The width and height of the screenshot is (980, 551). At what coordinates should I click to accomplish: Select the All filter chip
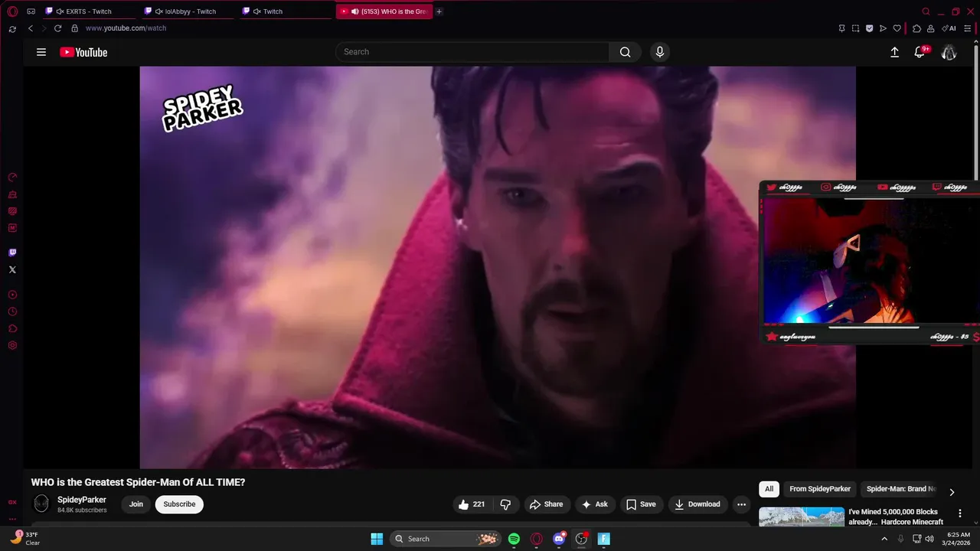click(x=769, y=489)
